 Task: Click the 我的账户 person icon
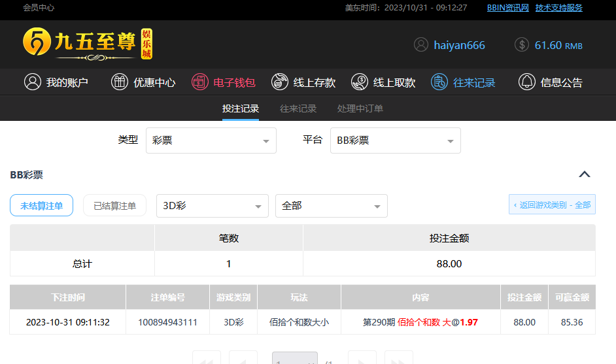32,82
